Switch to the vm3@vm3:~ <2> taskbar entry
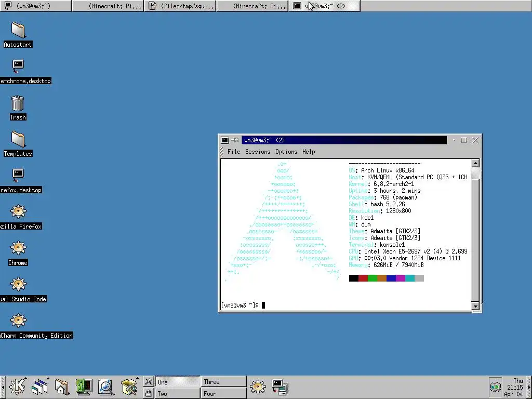 pos(324,6)
